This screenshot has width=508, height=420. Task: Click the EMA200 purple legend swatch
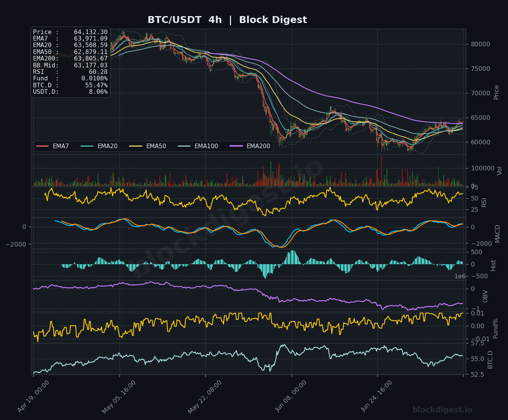236,146
